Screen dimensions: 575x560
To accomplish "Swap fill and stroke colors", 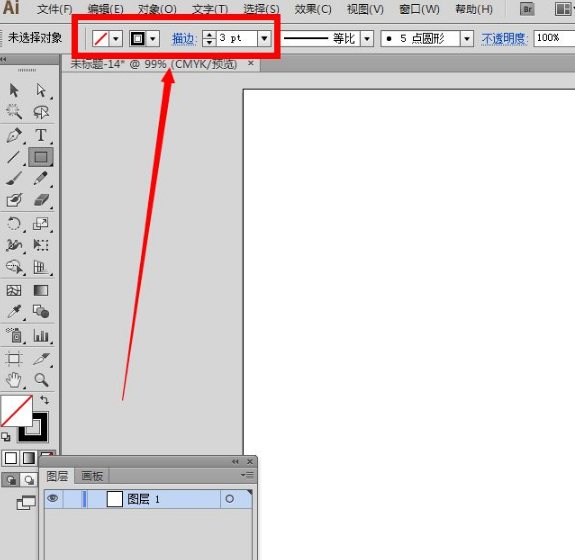I will coord(44,400).
